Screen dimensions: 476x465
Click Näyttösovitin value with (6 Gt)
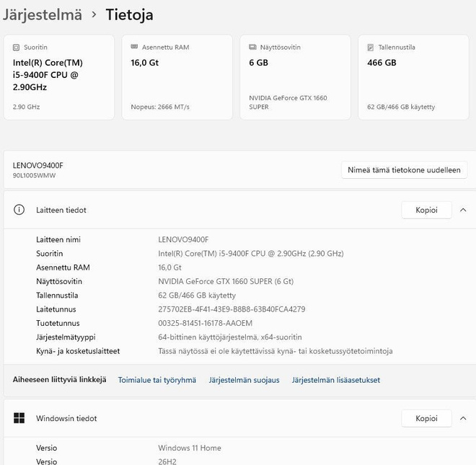click(x=226, y=281)
